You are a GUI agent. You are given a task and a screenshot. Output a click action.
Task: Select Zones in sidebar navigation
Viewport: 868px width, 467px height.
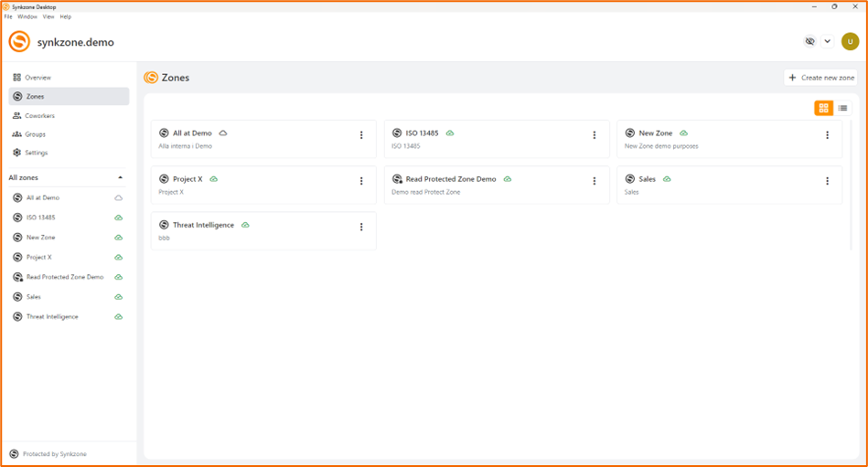pos(69,96)
